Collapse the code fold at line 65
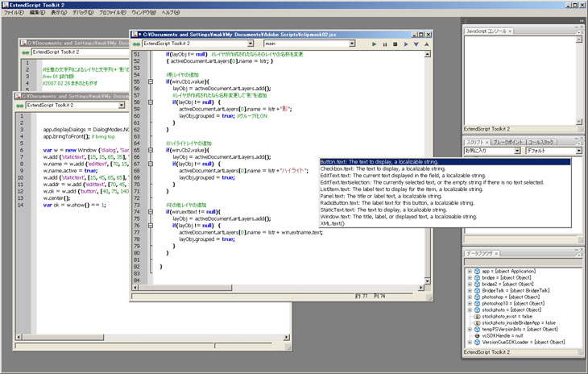The image size is (588, 374). 151,150
